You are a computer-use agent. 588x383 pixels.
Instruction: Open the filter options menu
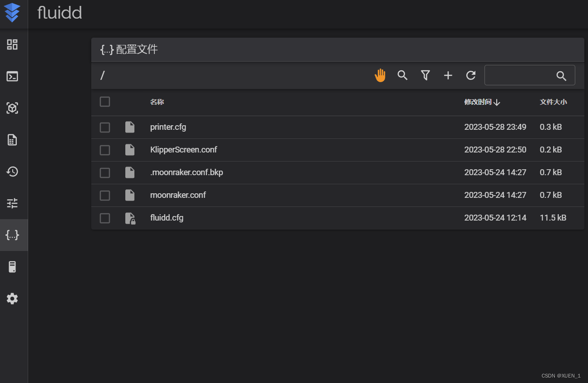coord(425,75)
